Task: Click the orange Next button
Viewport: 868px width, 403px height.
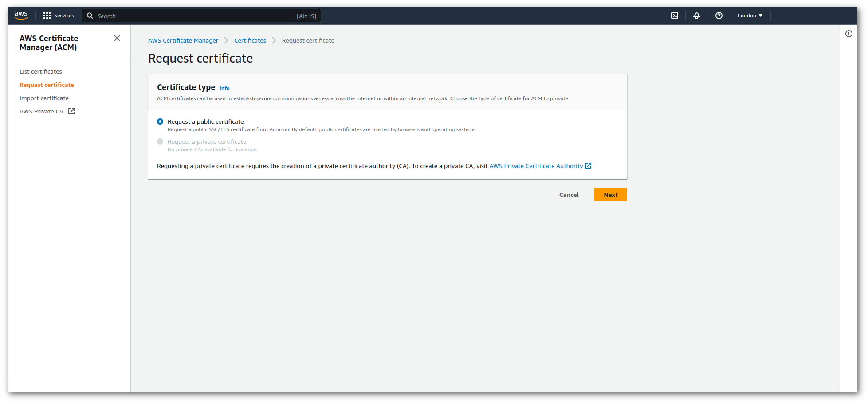Action: click(610, 195)
